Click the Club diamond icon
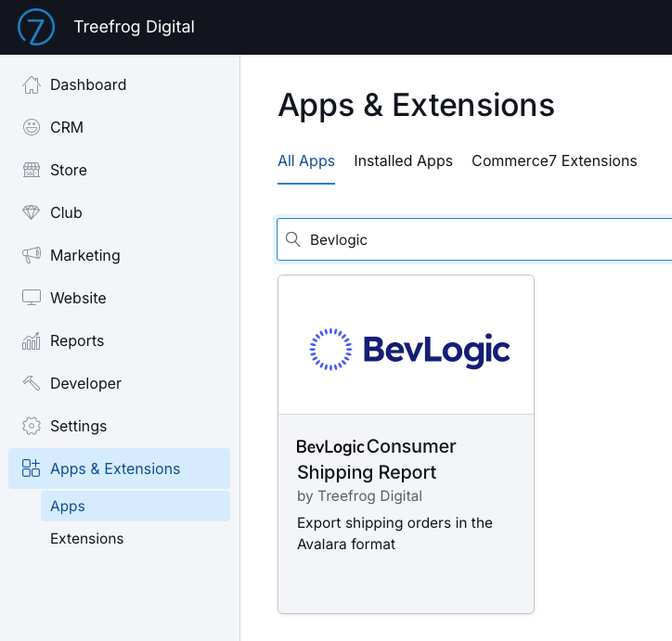 point(31,212)
